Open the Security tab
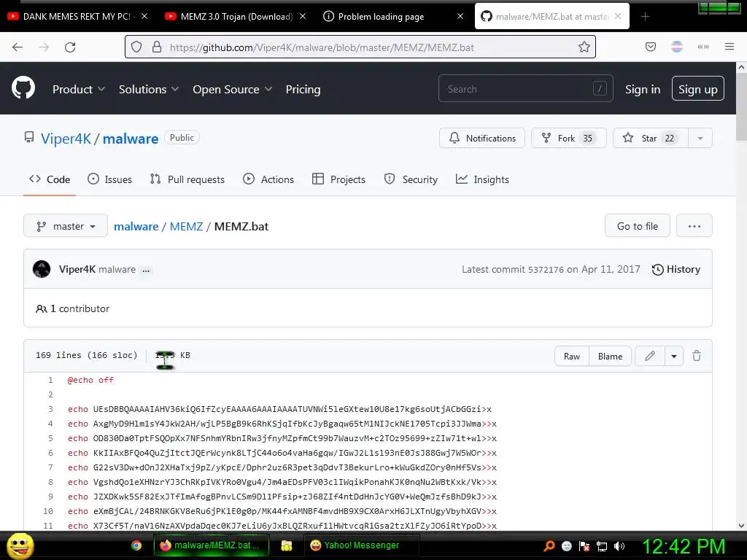The image size is (747, 560). coord(411,179)
